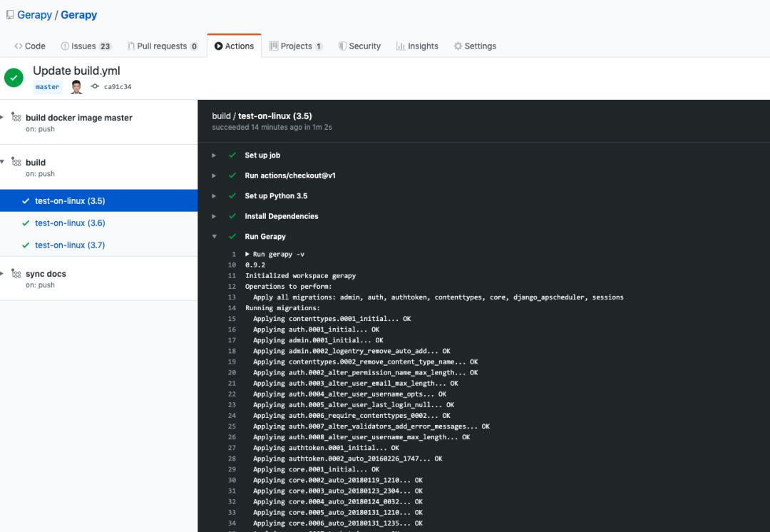Screen dimensions: 770x532
Task: Select the test-on-linux (3.7) job
Action: (71, 245)
